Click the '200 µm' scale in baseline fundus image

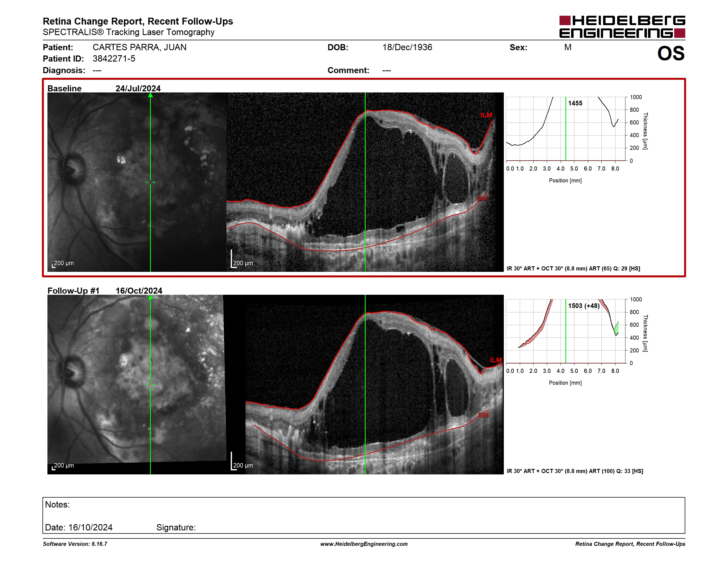coord(63,264)
